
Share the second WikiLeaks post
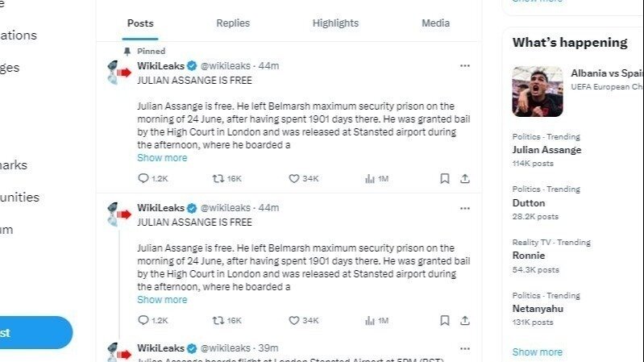coord(465,320)
